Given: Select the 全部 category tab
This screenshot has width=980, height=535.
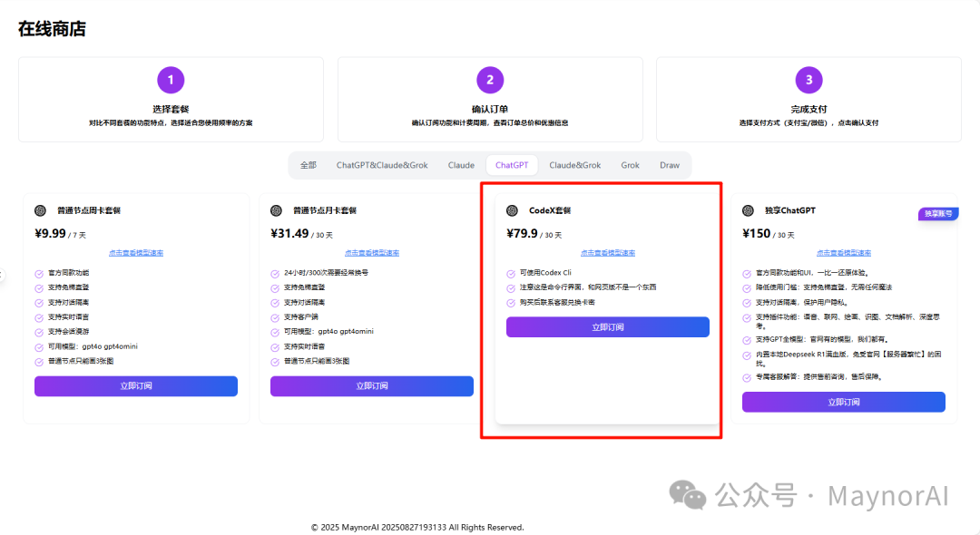Looking at the screenshot, I should 309,165.
